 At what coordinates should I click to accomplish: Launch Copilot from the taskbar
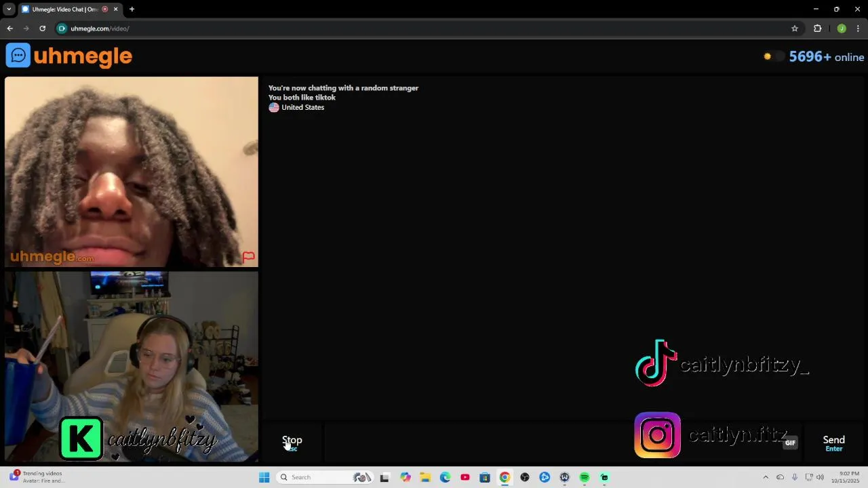coord(406,477)
